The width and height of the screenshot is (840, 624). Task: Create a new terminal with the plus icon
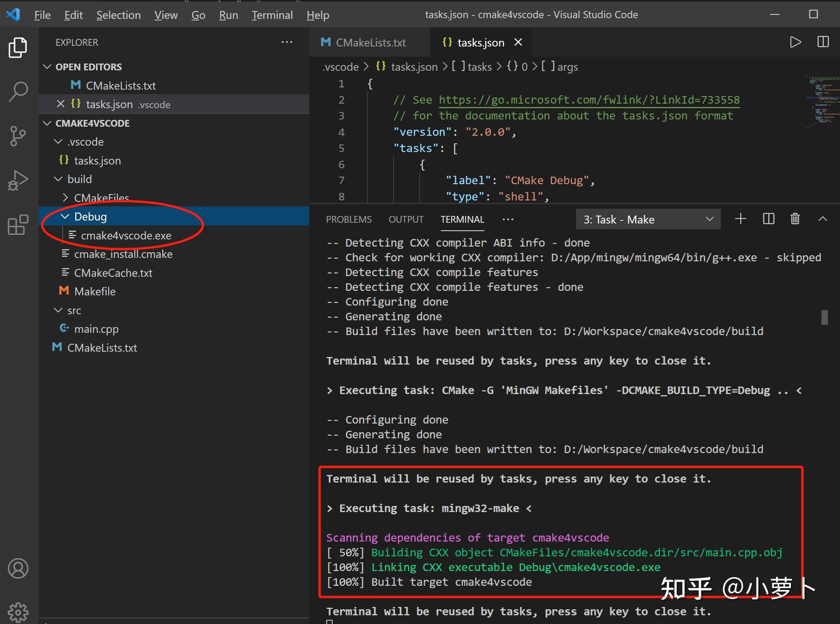pyautogui.click(x=741, y=219)
